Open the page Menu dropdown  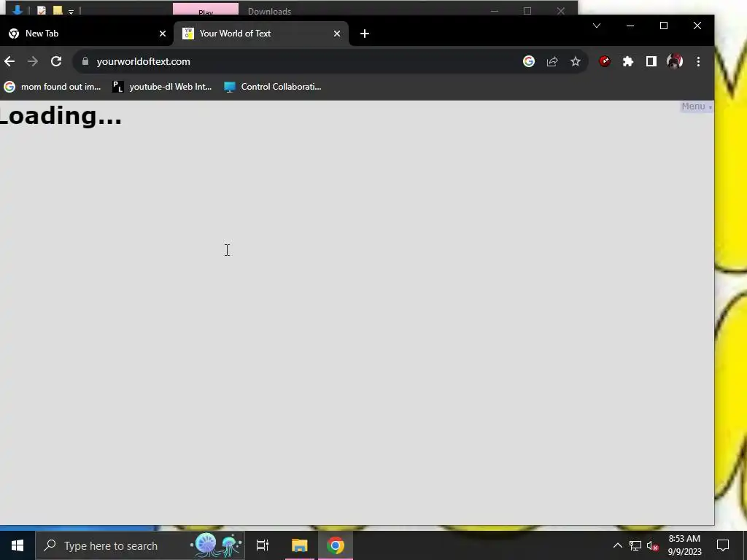pos(697,106)
